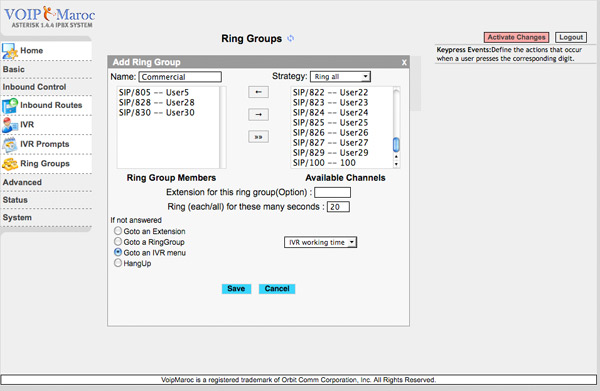Click the ring seconds field

coord(338,207)
